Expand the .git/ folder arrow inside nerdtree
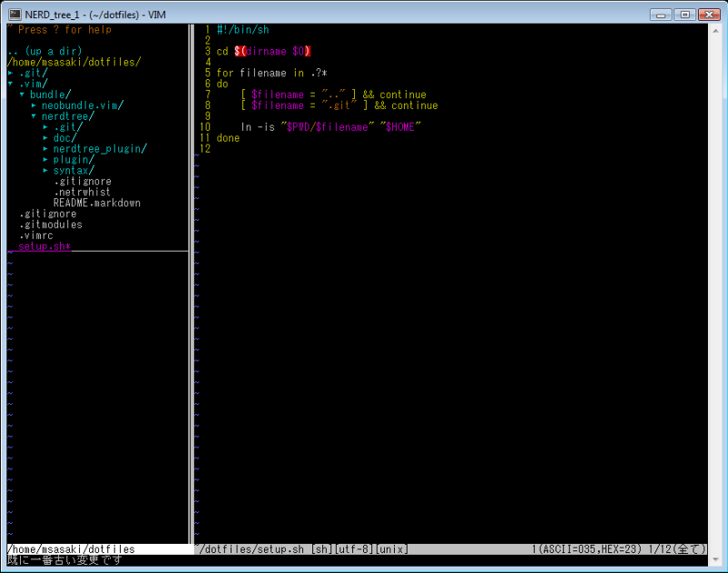 click(45, 127)
